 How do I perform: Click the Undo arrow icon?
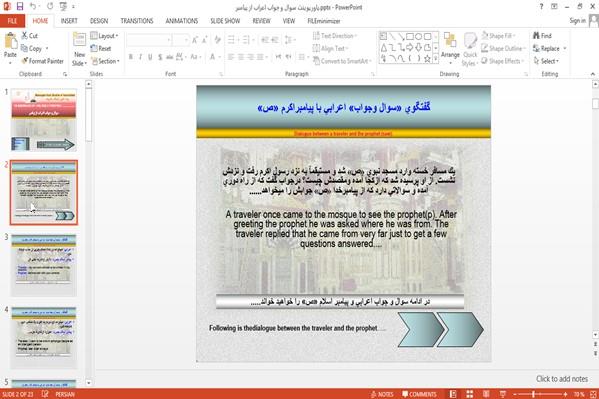(33, 6)
